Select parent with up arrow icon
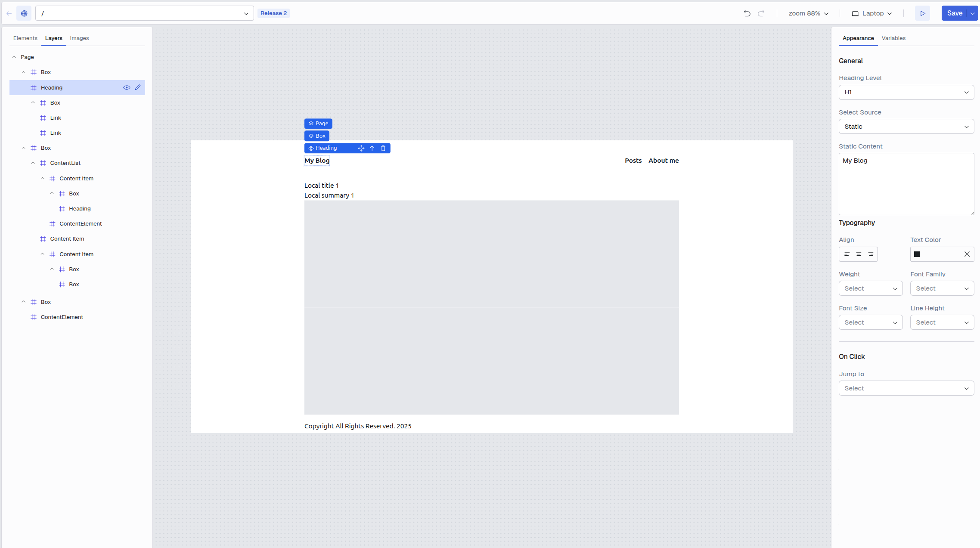Screen dimensions: 980x548 (372, 148)
